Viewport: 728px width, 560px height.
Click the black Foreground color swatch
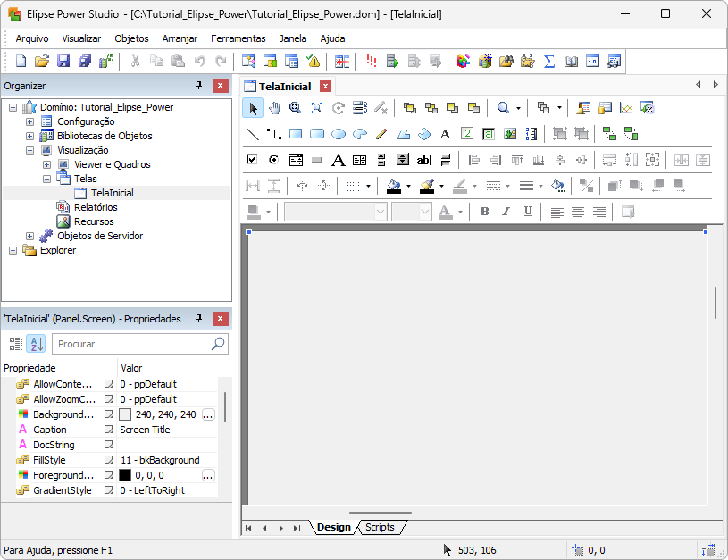[x=125, y=475]
